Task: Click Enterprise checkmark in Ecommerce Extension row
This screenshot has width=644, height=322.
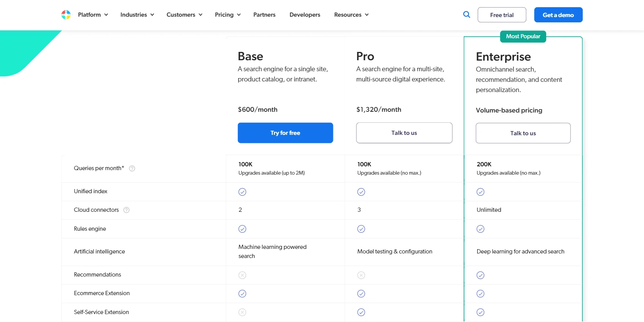Action: pyautogui.click(x=480, y=294)
